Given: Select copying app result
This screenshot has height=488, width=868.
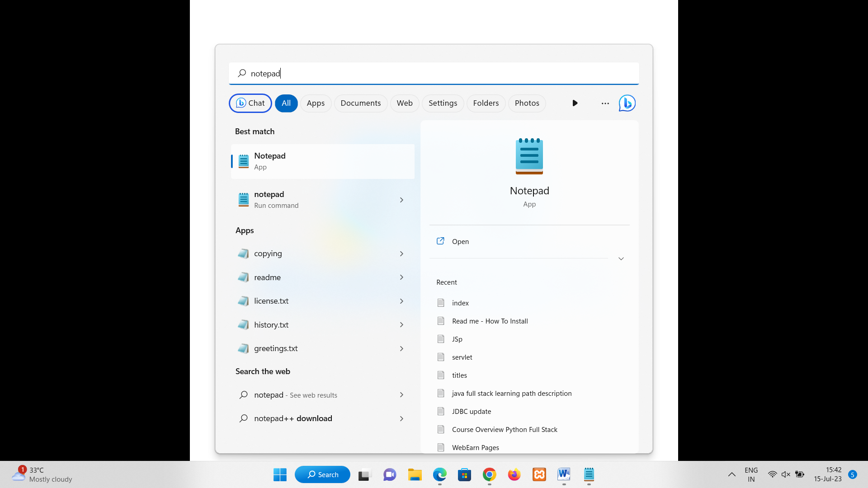Looking at the screenshot, I should click(x=322, y=253).
